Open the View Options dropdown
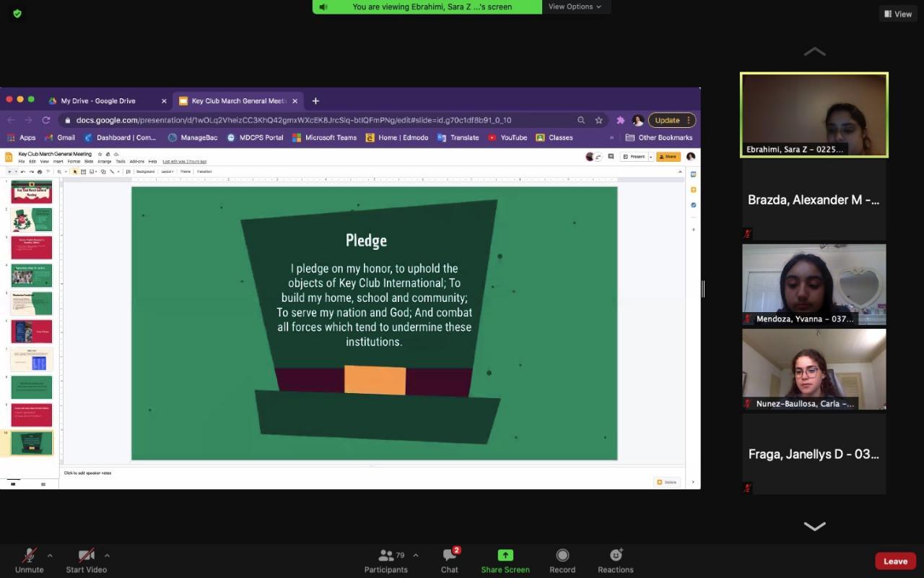 [x=575, y=7]
